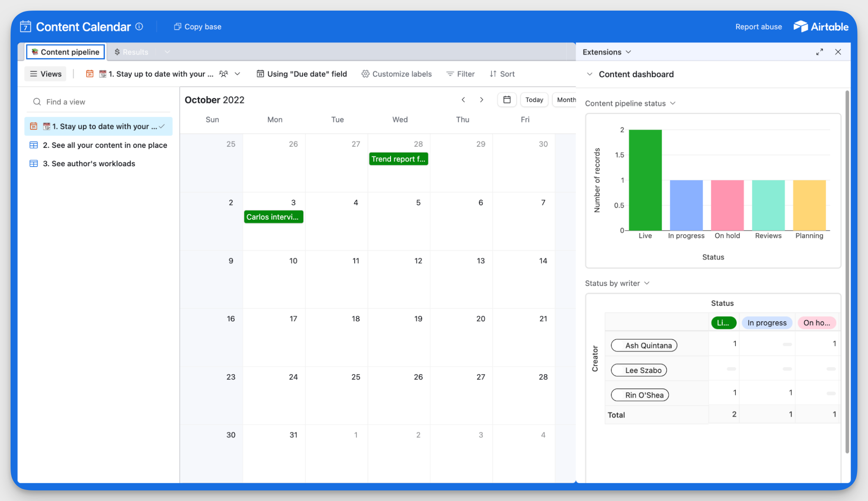Open the mini calendar date picker icon
Screen dimensions: 868x501
click(507, 100)
